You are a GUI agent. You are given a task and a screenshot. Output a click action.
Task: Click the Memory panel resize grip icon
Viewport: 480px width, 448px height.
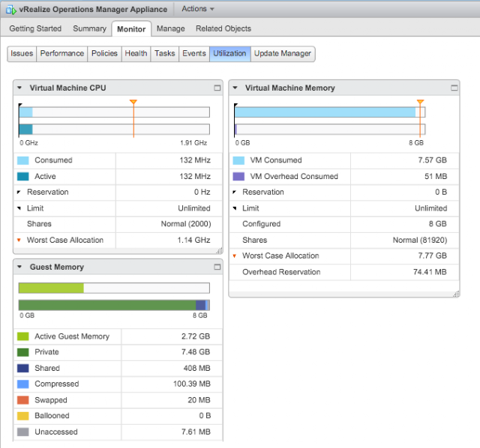[x=456, y=294]
